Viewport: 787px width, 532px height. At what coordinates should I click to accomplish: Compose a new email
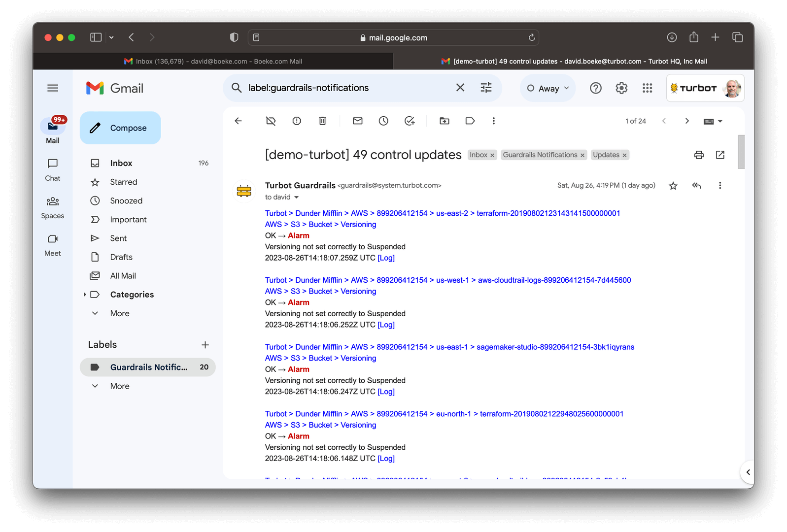click(120, 128)
